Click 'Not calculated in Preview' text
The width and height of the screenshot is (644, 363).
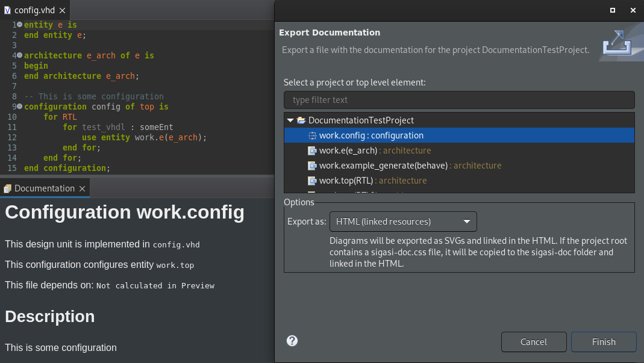[155, 286]
